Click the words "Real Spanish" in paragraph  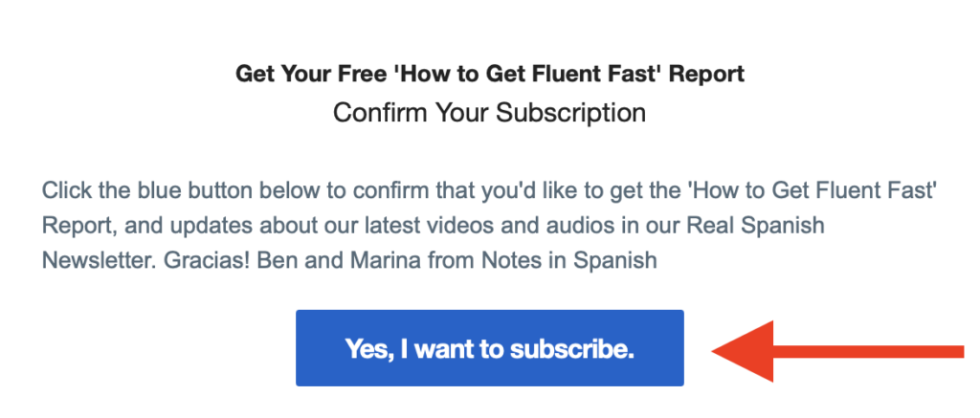point(755,225)
